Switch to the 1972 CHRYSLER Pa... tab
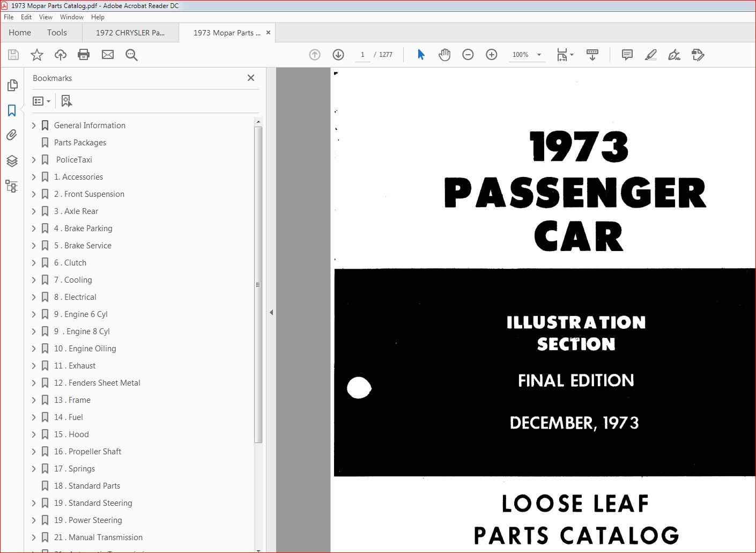The width and height of the screenshot is (756, 553). click(130, 33)
